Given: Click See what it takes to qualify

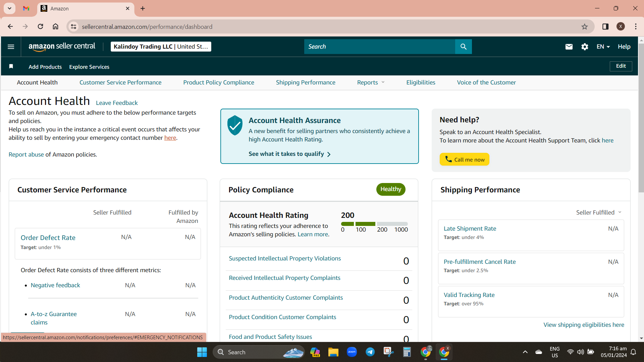Looking at the screenshot, I should pos(289,154).
